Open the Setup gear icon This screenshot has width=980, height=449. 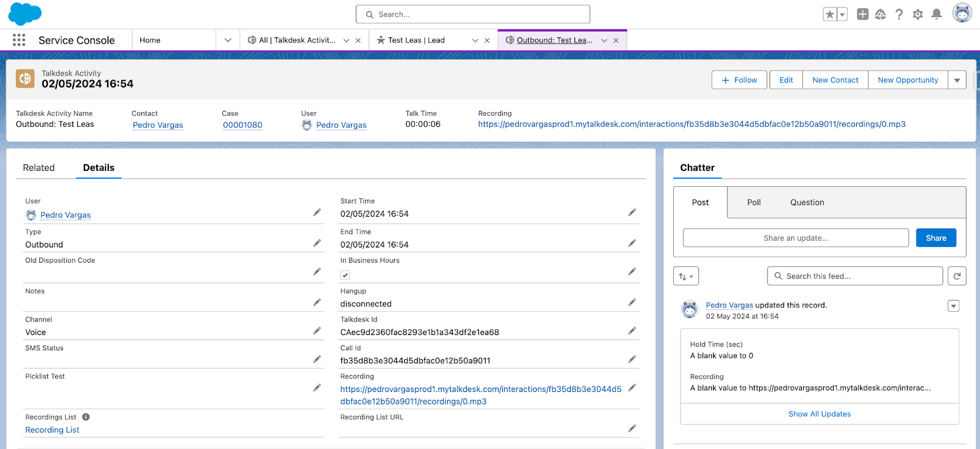(918, 14)
